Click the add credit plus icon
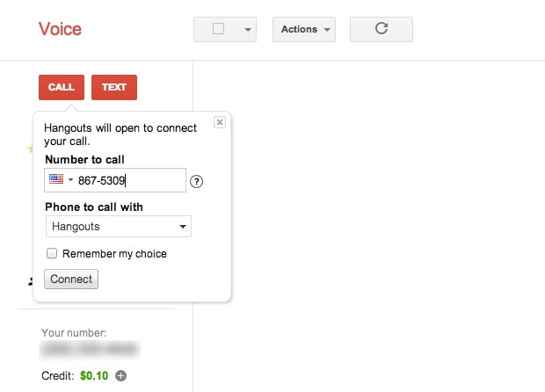Image resolution: width=545 pixels, height=392 pixels. pyautogui.click(x=120, y=375)
